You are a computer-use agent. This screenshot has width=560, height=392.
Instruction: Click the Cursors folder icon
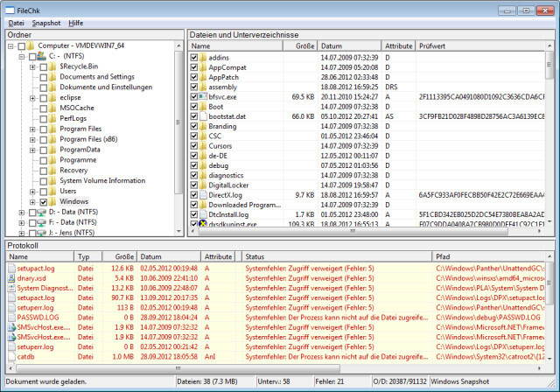pyautogui.click(x=203, y=145)
